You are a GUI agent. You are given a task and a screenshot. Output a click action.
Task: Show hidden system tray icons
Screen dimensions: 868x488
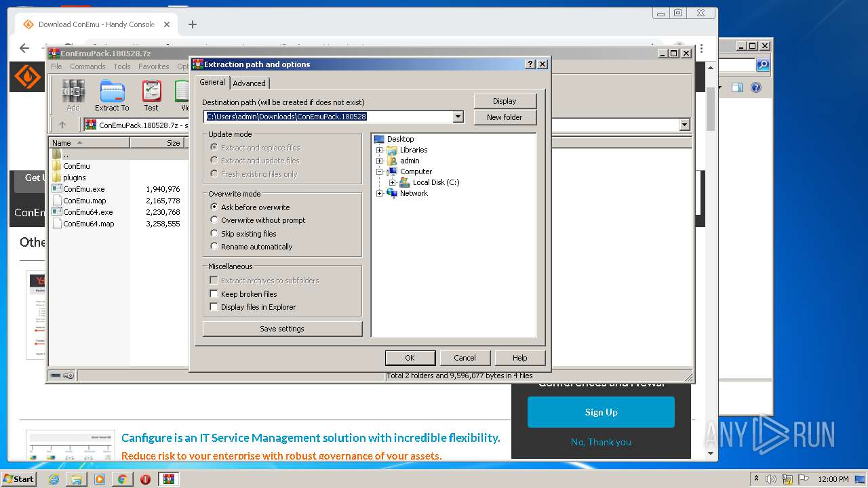(x=756, y=479)
